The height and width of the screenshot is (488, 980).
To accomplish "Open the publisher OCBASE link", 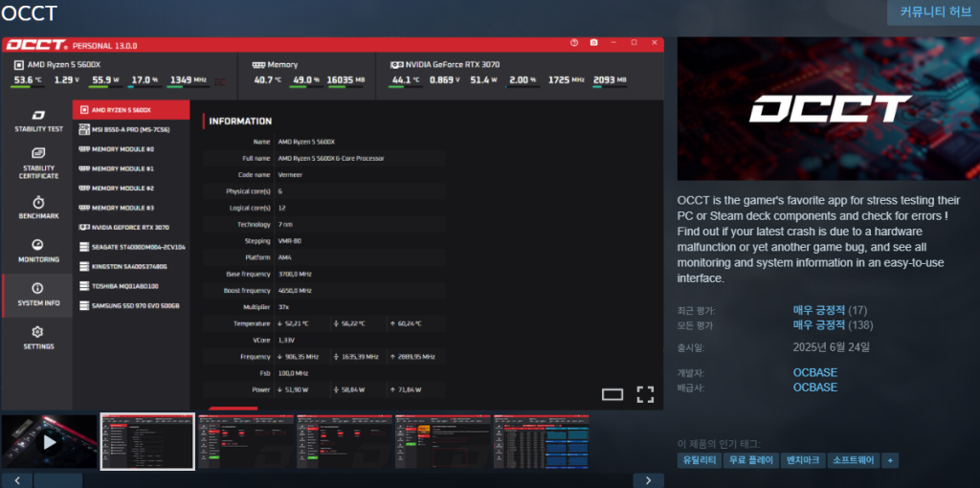I will click(x=815, y=388).
